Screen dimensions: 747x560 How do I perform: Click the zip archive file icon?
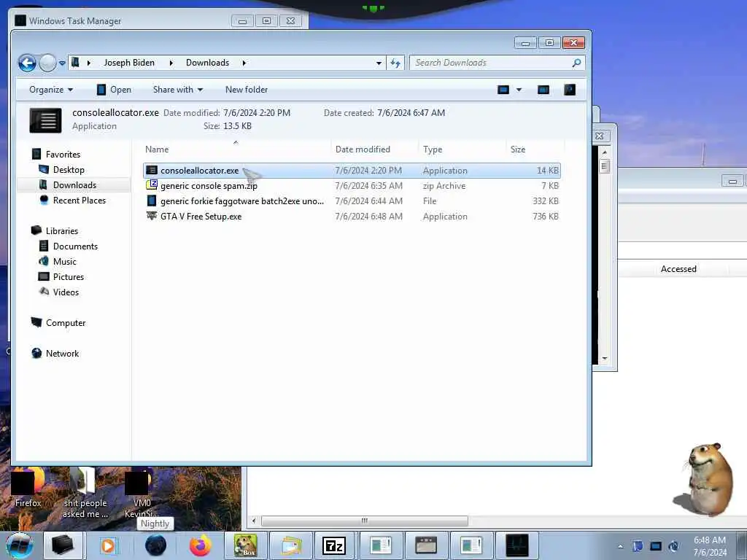152,184
